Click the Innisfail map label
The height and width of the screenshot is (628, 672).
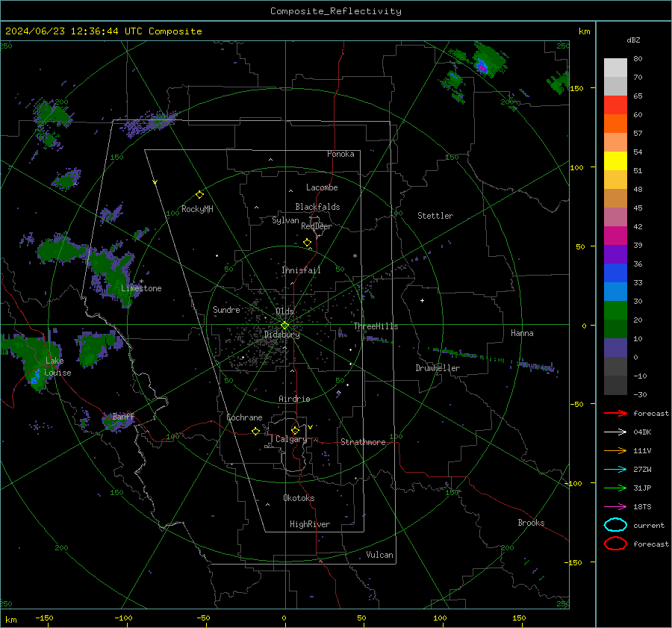tap(301, 270)
